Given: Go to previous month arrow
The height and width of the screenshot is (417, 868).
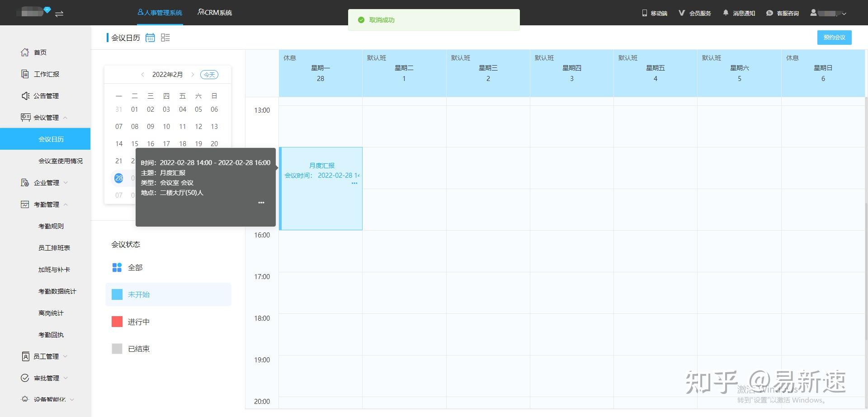Looking at the screenshot, I should 142,75.
